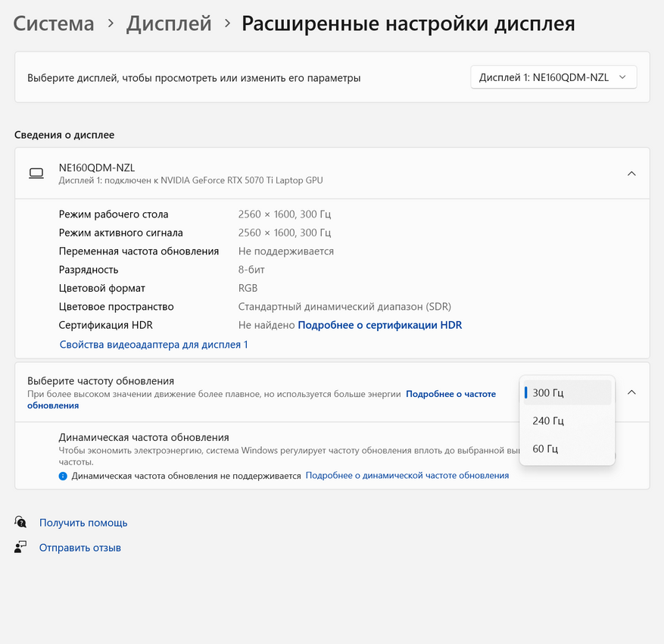Viewport: 664px width, 644px height.
Task: Click Сведения о дисплее heading
Action: (64, 135)
